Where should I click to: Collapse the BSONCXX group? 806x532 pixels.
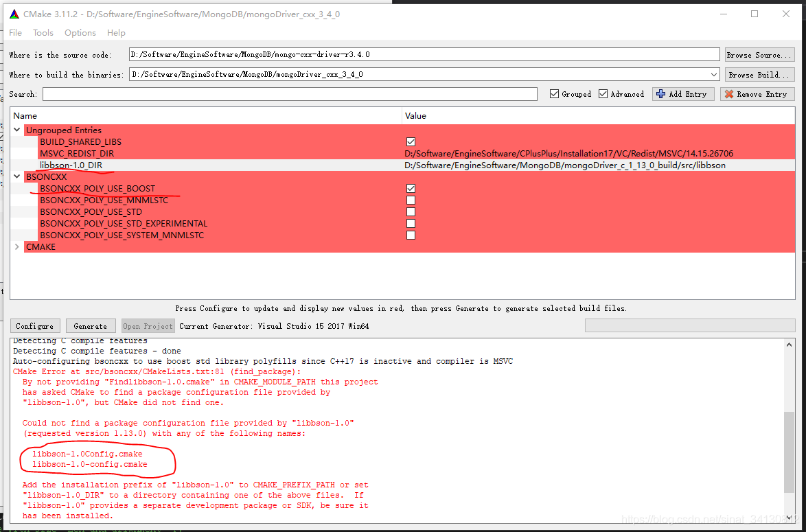(17, 176)
